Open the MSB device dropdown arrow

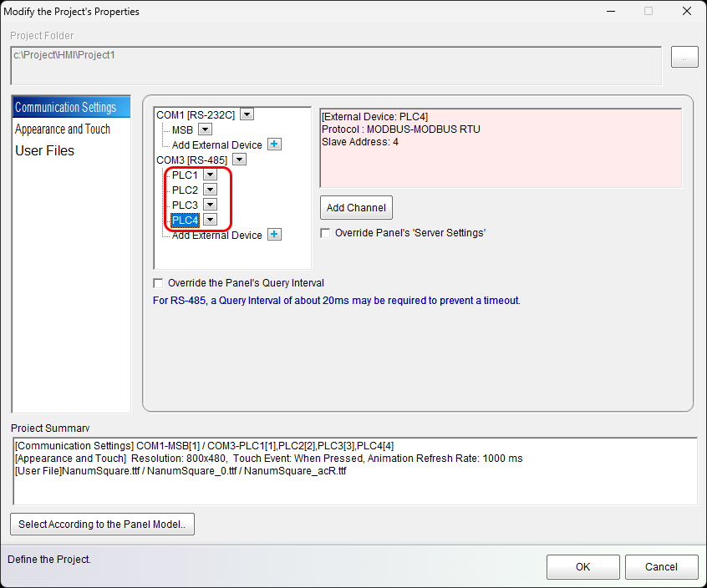[205, 129]
